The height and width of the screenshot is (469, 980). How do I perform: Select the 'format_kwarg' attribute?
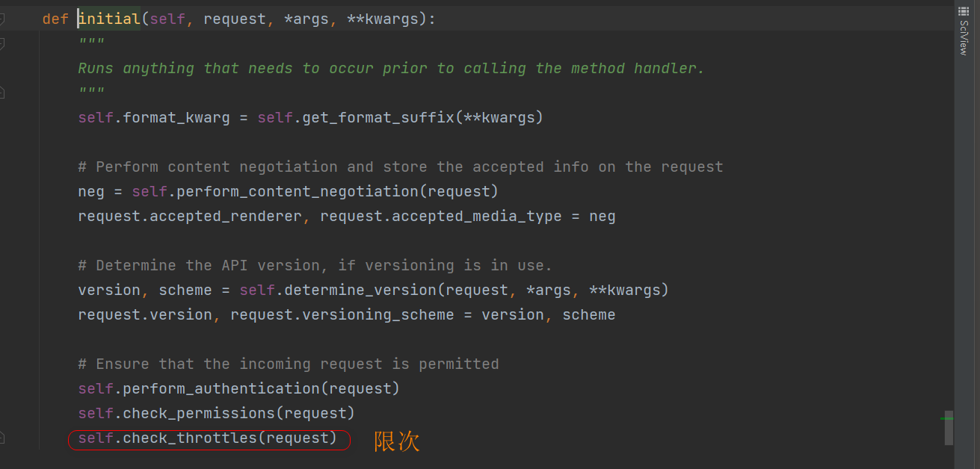pyautogui.click(x=176, y=117)
